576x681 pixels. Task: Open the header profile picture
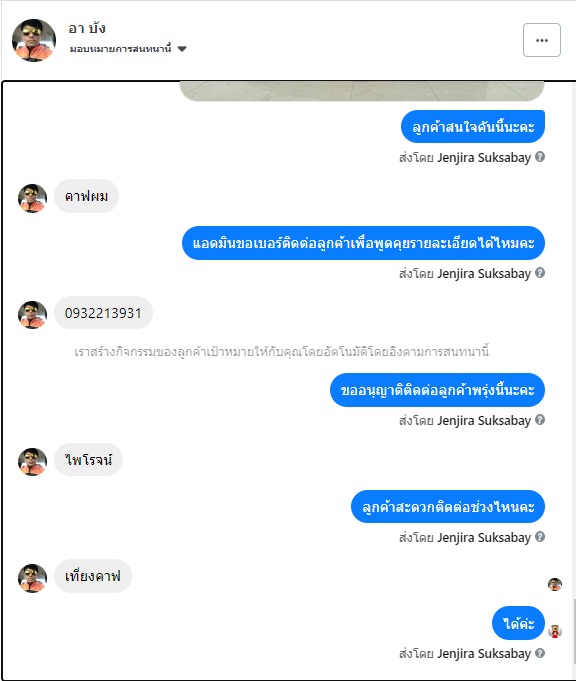[x=33, y=40]
